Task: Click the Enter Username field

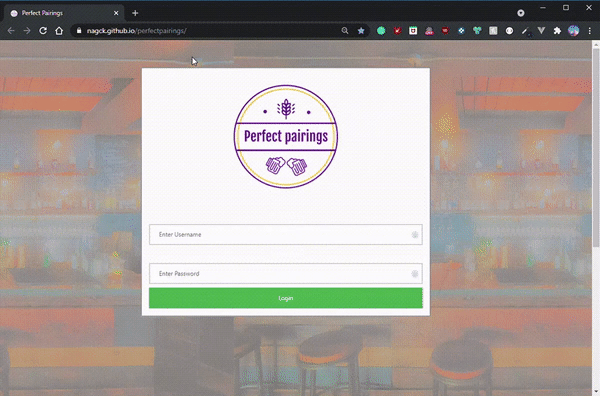Action: coord(286,235)
